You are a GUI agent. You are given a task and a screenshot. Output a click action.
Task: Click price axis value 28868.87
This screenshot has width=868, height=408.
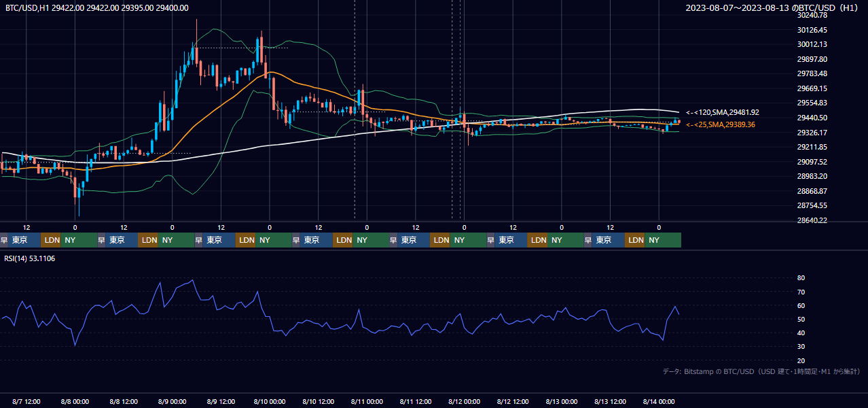click(812, 191)
